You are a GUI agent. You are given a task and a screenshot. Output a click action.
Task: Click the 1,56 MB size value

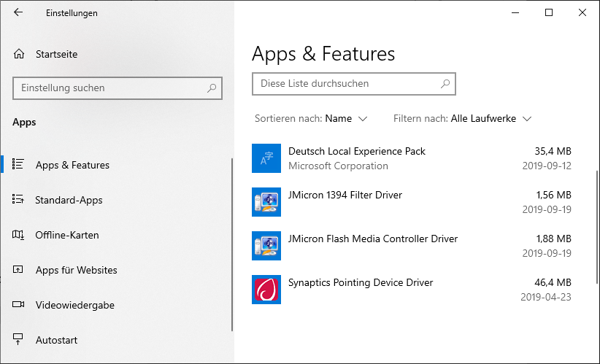[553, 195]
